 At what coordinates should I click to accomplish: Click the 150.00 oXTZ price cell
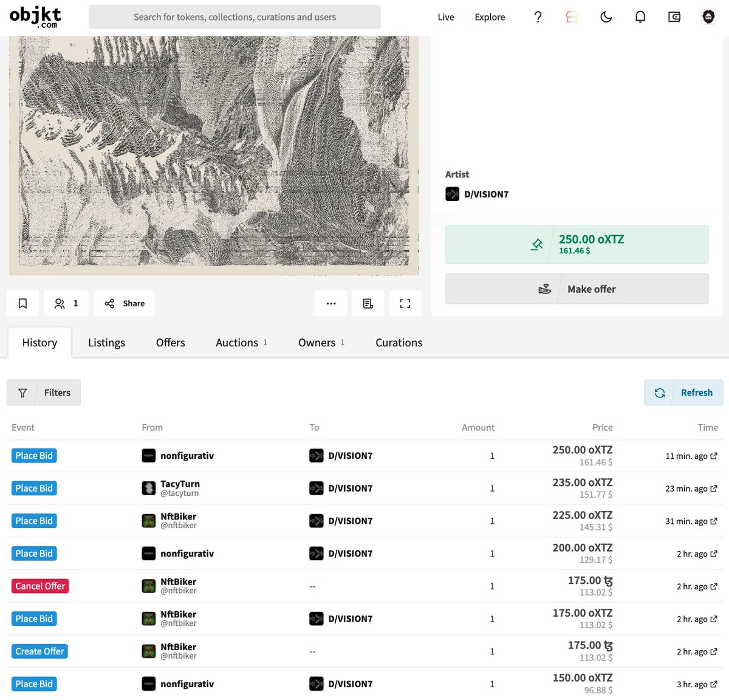click(x=582, y=684)
